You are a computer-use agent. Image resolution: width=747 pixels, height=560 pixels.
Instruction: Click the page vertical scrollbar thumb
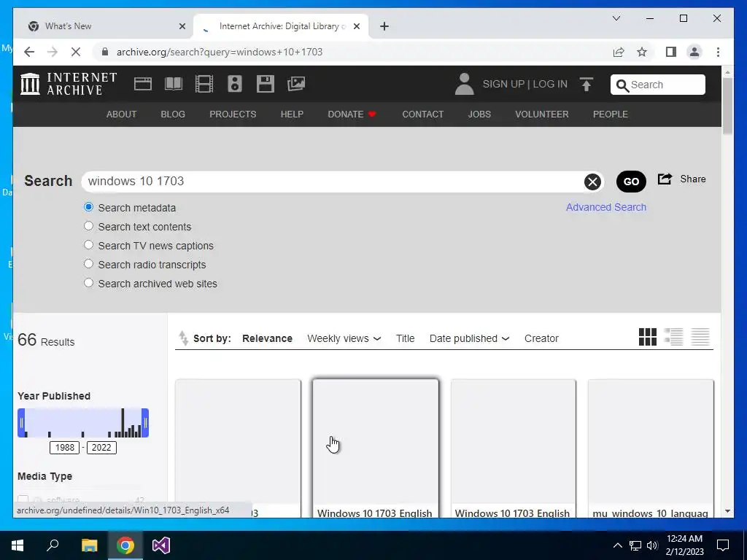(x=727, y=106)
